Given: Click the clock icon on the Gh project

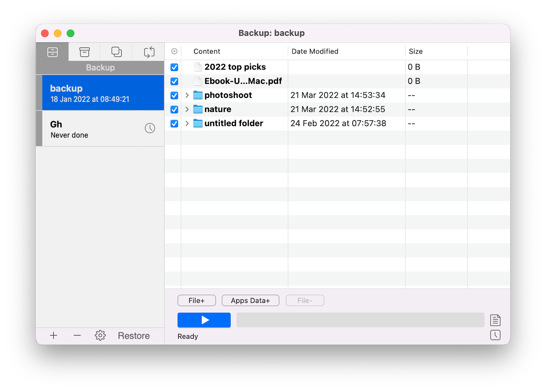Looking at the screenshot, I should click(x=149, y=129).
